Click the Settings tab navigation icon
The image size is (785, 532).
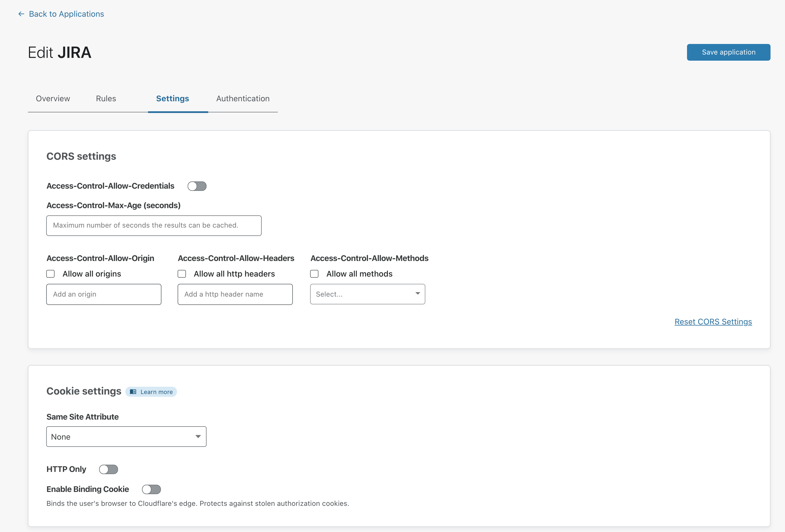(x=173, y=98)
